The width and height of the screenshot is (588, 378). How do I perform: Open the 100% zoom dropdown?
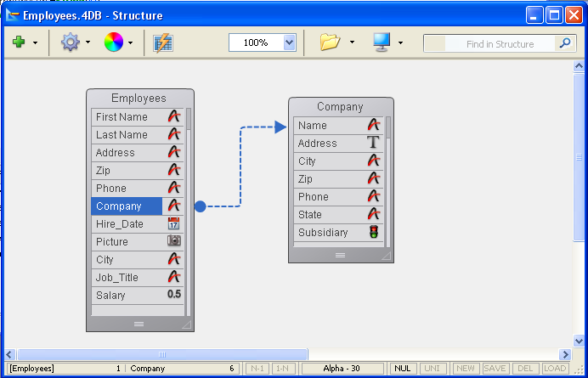290,42
